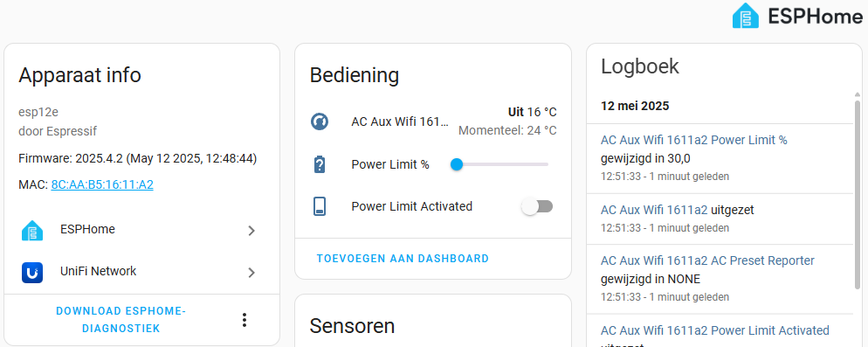Open the MAC address 8C:AA:B5:16:11:A2 link
Image resolution: width=868 pixels, height=347 pixels.
click(x=102, y=184)
